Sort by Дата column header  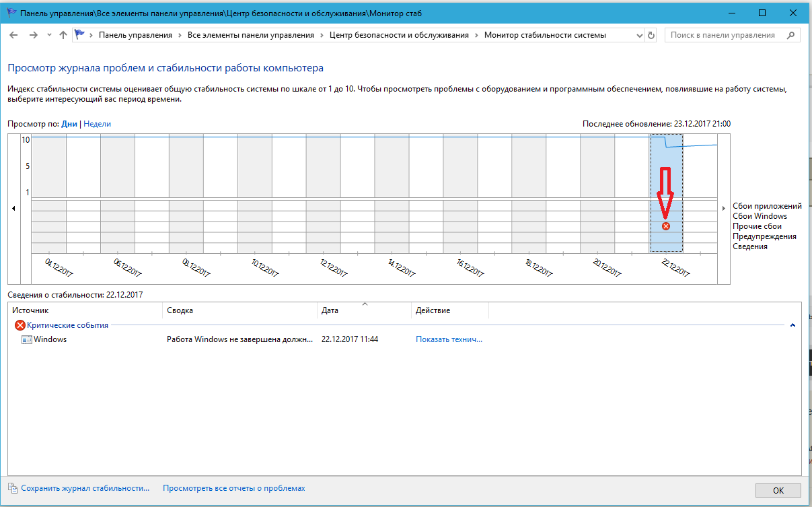coord(364,310)
